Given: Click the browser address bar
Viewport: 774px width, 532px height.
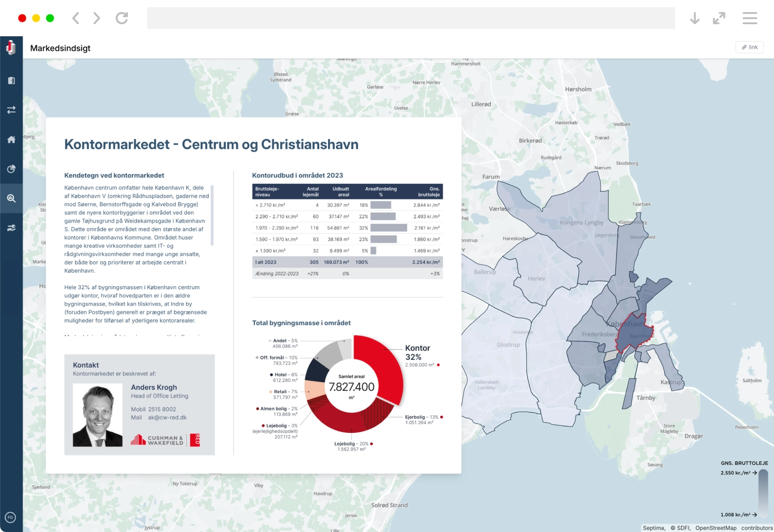Looking at the screenshot, I should tap(411, 18).
